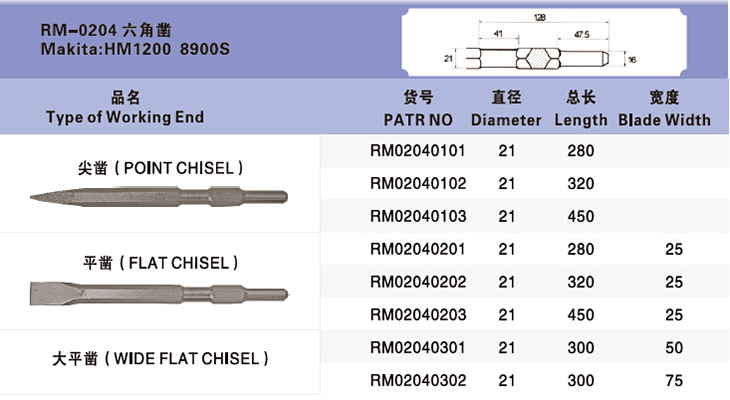Click the Type of Working End header
Image resolution: width=730 pixels, height=400 pixels.
point(125,117)
